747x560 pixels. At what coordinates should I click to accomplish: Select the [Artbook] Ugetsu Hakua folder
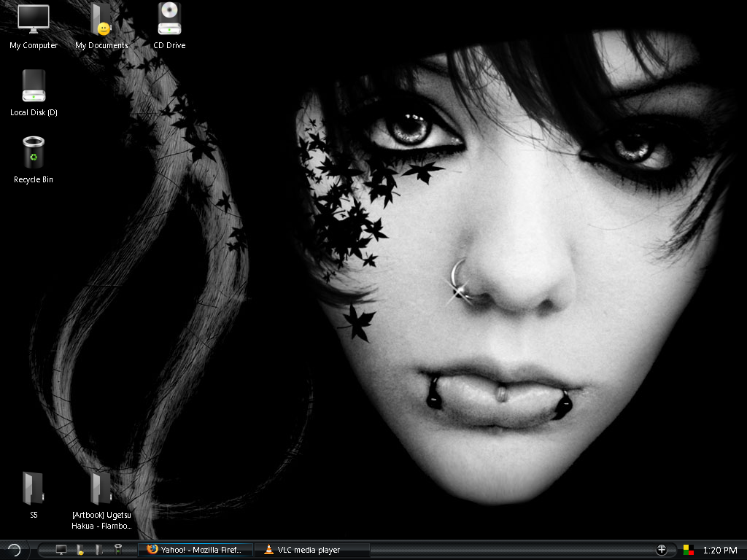tap(101, 501)
